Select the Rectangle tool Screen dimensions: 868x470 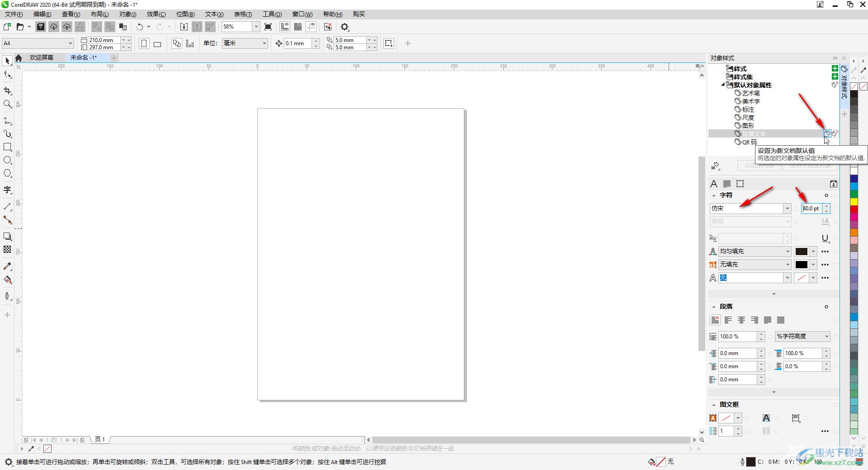(7, 147)
